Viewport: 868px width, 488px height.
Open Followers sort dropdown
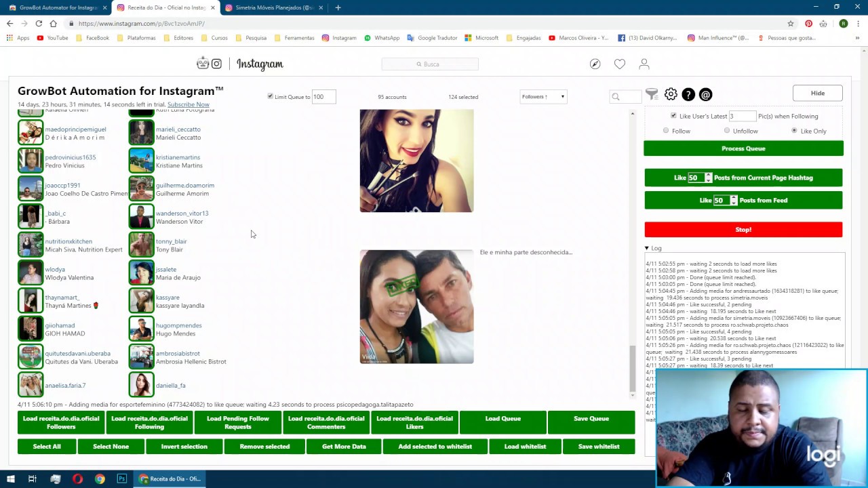tap(543, 96)
